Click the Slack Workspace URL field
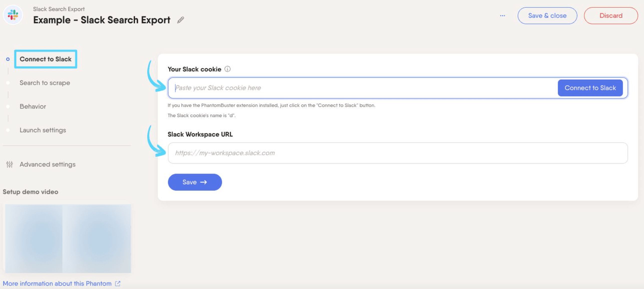The image size is (644, 289). [x=397, y=153]
